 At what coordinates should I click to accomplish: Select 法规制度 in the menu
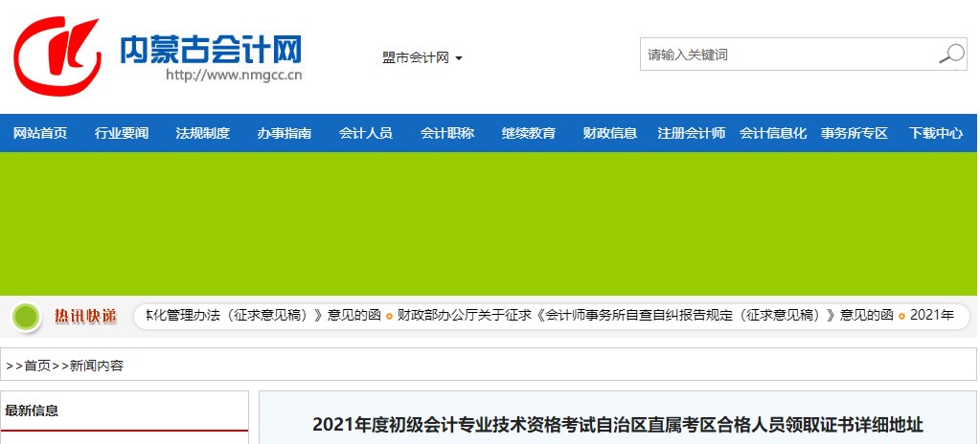coord(203,133)
